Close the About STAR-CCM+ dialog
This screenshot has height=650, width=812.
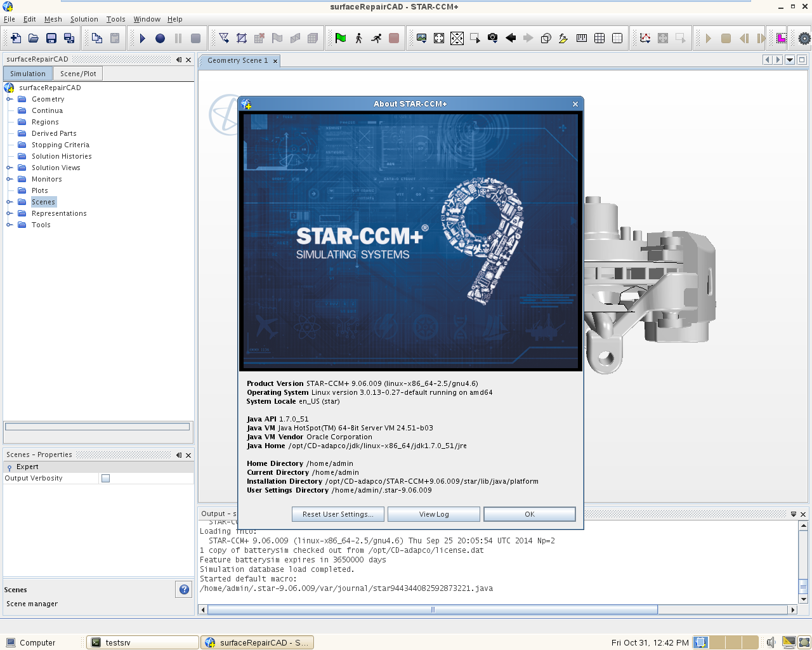pyautogui.click(x=575, y=104)
